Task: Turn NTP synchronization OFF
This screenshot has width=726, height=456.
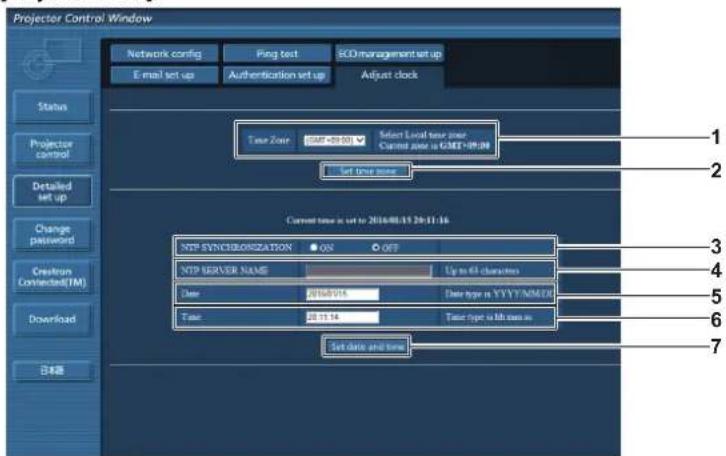Action: 376,247
